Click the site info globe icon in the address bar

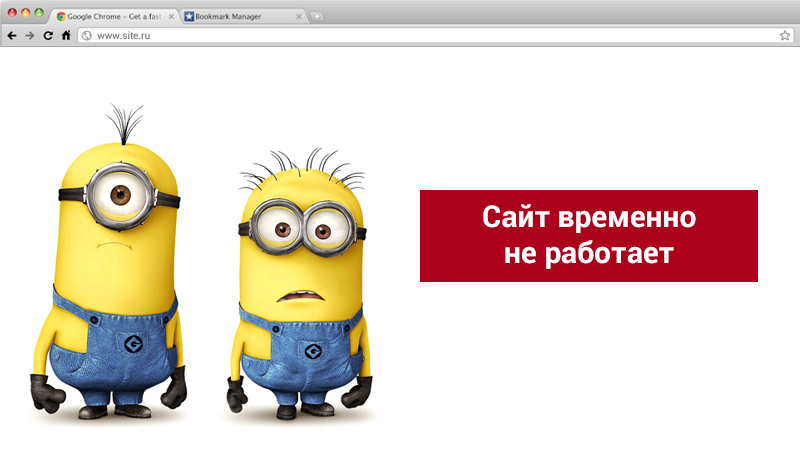pyautogui.click(x=87, y=36)
